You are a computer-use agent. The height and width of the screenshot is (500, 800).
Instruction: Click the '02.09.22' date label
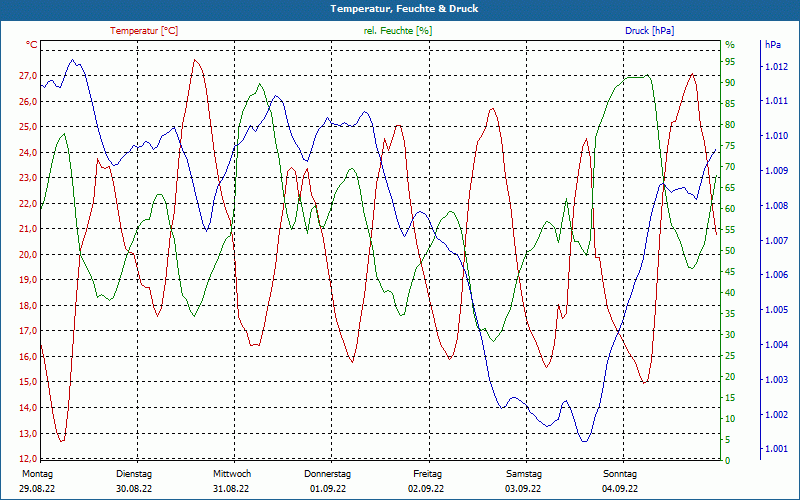click(x=426, y=489)
